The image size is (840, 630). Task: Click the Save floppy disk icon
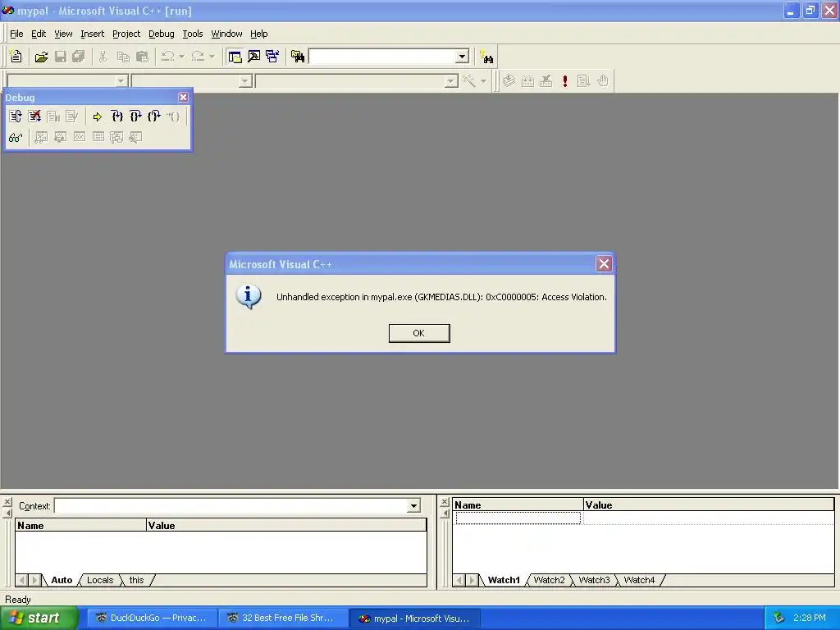61,57
